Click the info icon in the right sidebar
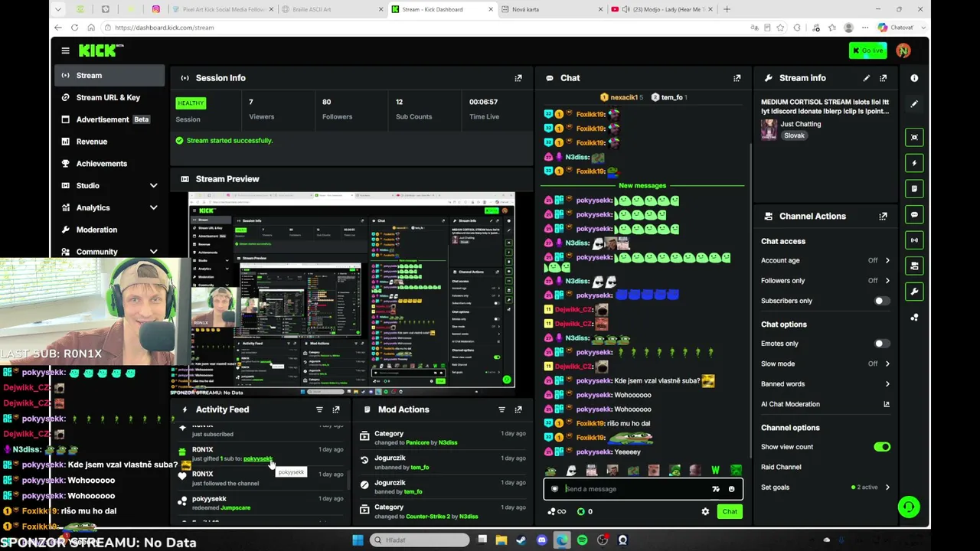Screen dimensions: 980x551 914,78
